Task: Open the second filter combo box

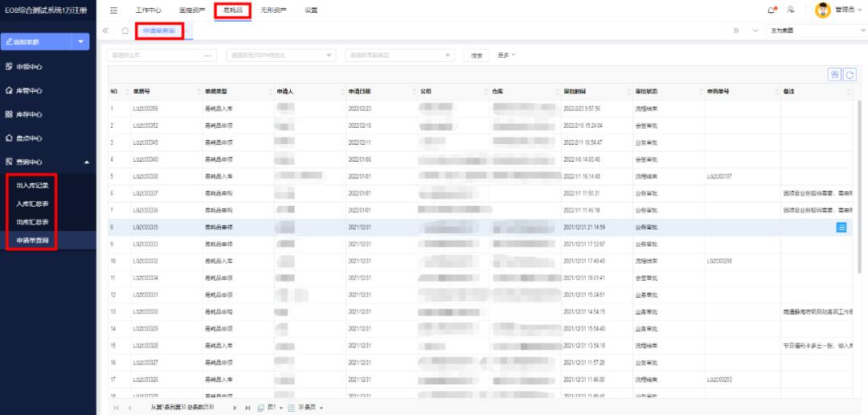Action: [281, 55]
